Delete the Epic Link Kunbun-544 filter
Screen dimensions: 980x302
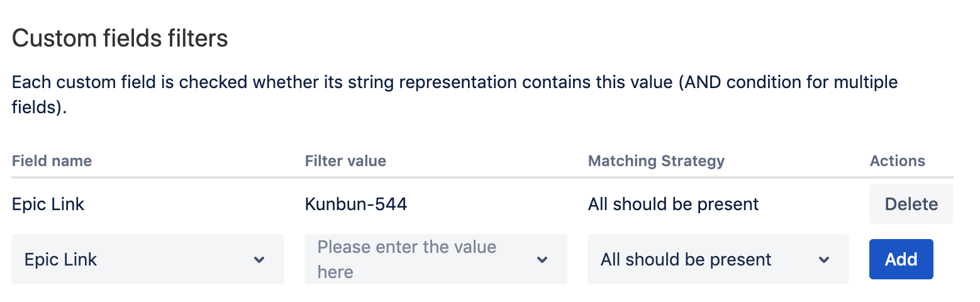[911, 204]
